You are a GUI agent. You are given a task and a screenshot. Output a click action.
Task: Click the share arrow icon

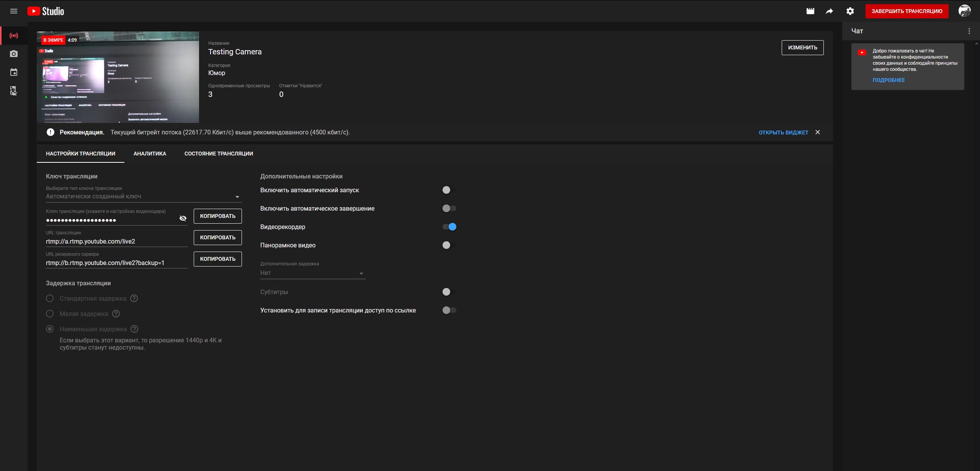[829, 11]
